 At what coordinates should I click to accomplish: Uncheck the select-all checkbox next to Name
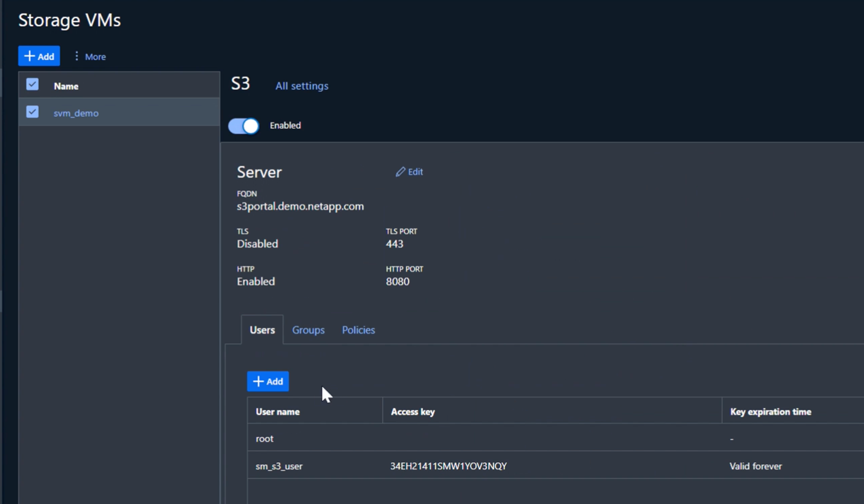32,85
